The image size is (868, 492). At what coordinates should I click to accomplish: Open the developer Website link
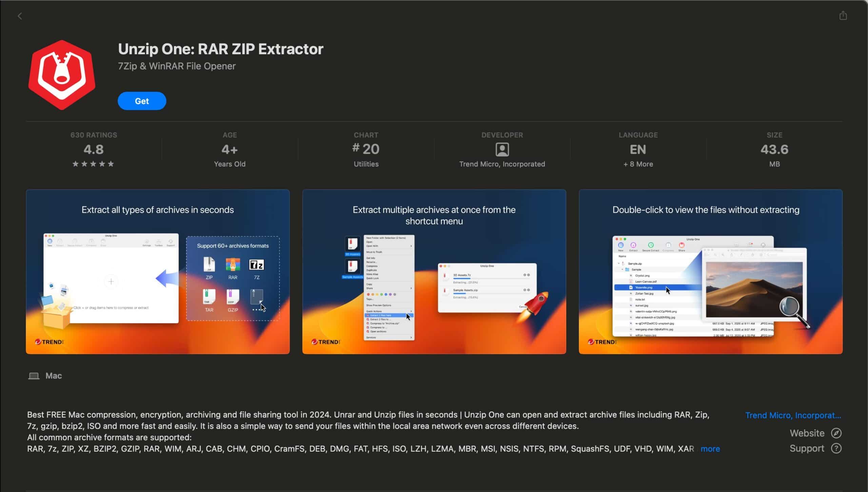[807, 433]
